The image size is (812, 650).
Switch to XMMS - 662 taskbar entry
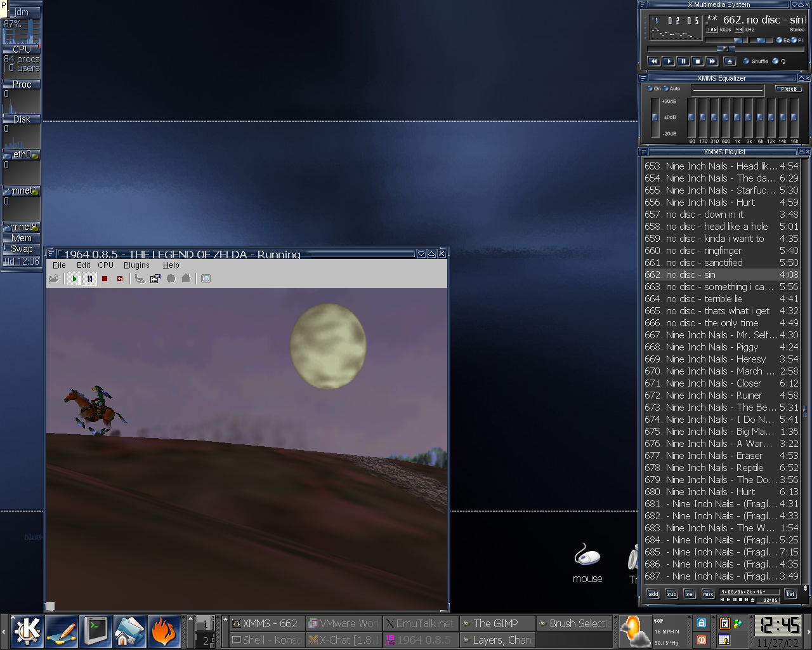point(267,623)
